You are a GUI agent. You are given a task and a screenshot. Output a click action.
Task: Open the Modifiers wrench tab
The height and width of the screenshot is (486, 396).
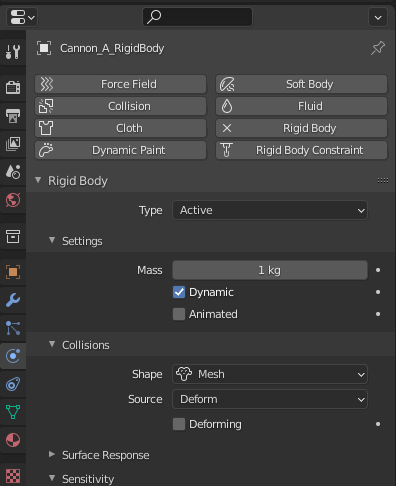click(x=13, y=300)
